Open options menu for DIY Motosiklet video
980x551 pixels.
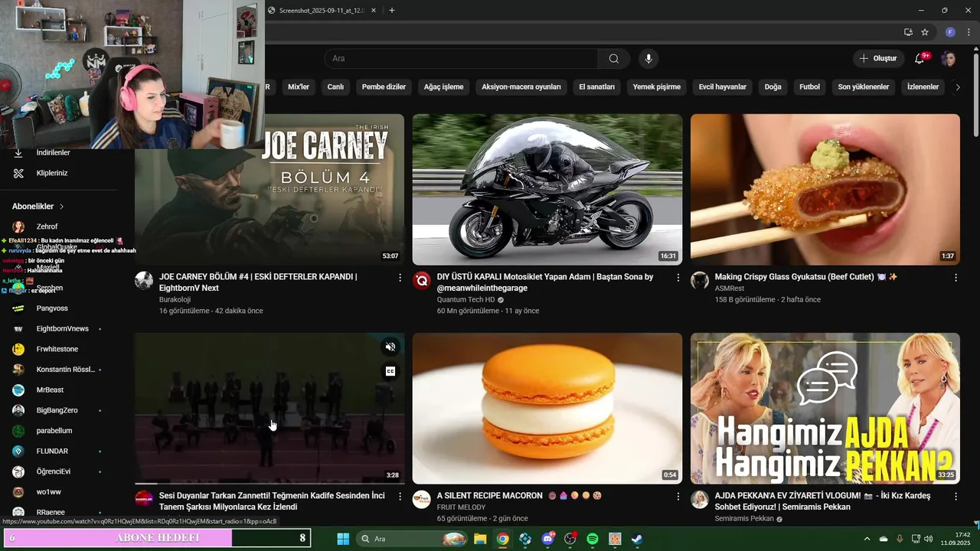pyautogui.click(x=678, y=278)
